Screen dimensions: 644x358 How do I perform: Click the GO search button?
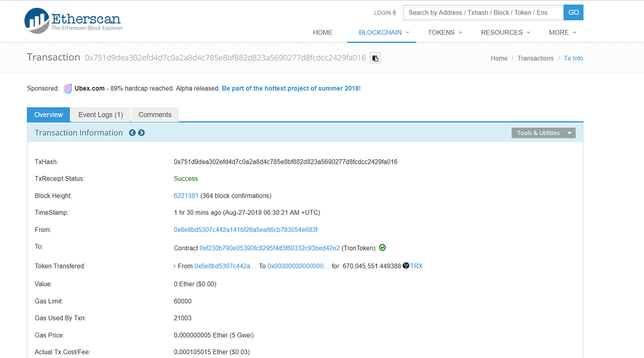coord(574,12)
